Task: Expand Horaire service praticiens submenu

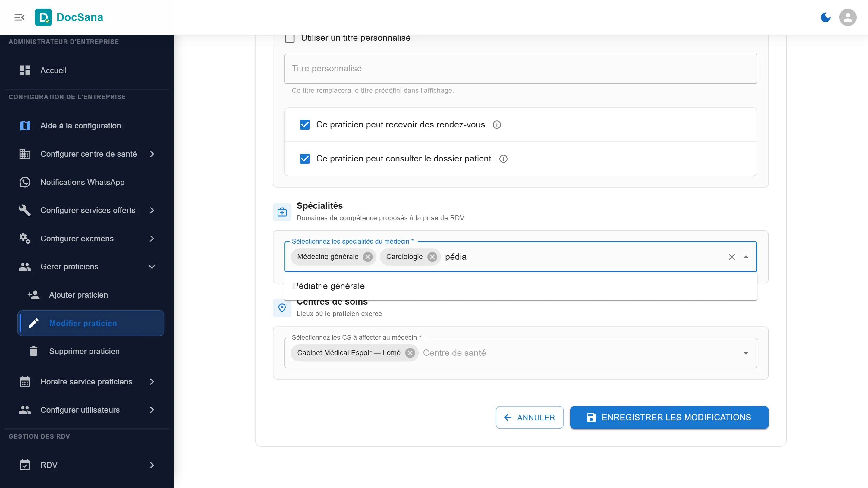Action: click(x=152, y=382)
